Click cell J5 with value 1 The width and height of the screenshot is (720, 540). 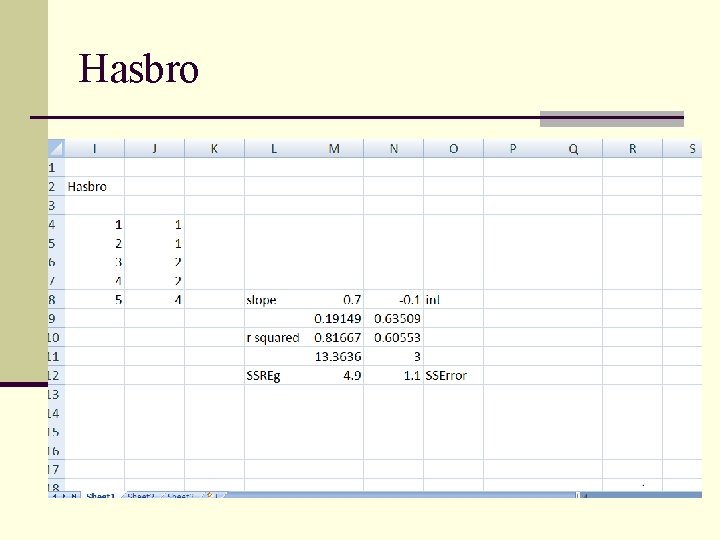click(x=154, y=243)
